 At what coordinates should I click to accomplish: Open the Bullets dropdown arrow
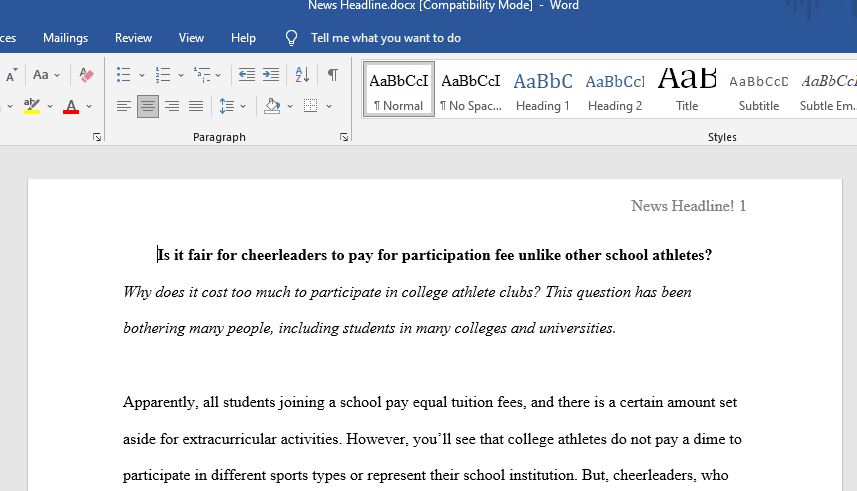click(142, 75)
